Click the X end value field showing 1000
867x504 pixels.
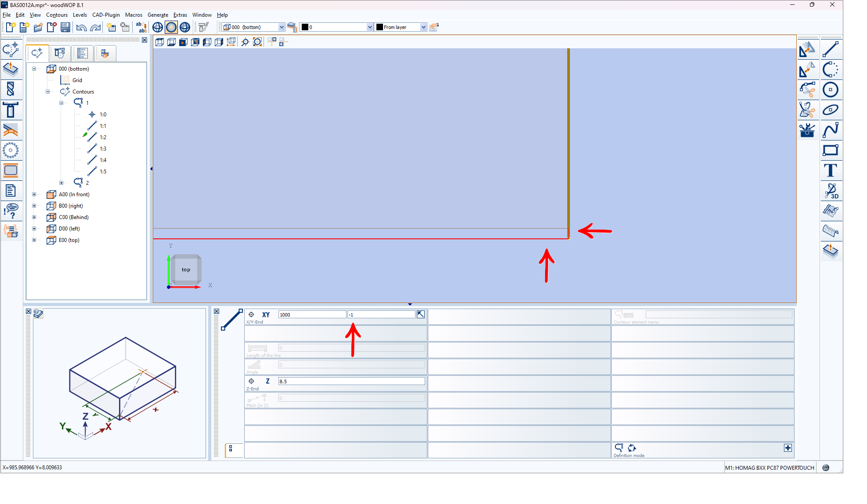click(x=312, y=315)
